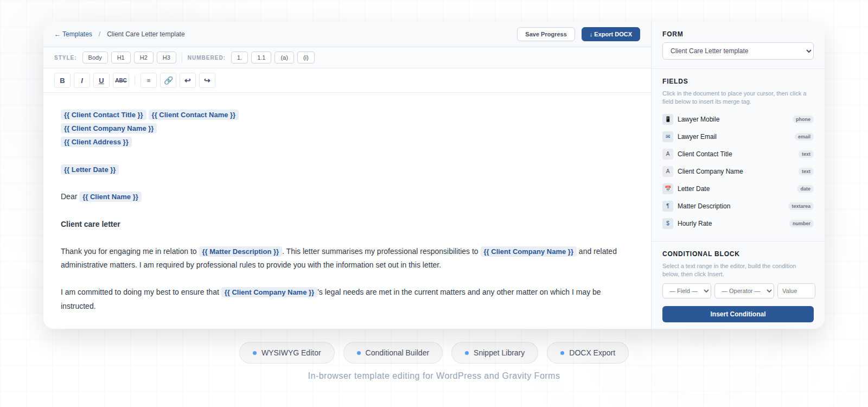The width and height of the screenshot is (868, 407).
Task: Click the 'Client care letter' heading text
Action: (91, 224)
